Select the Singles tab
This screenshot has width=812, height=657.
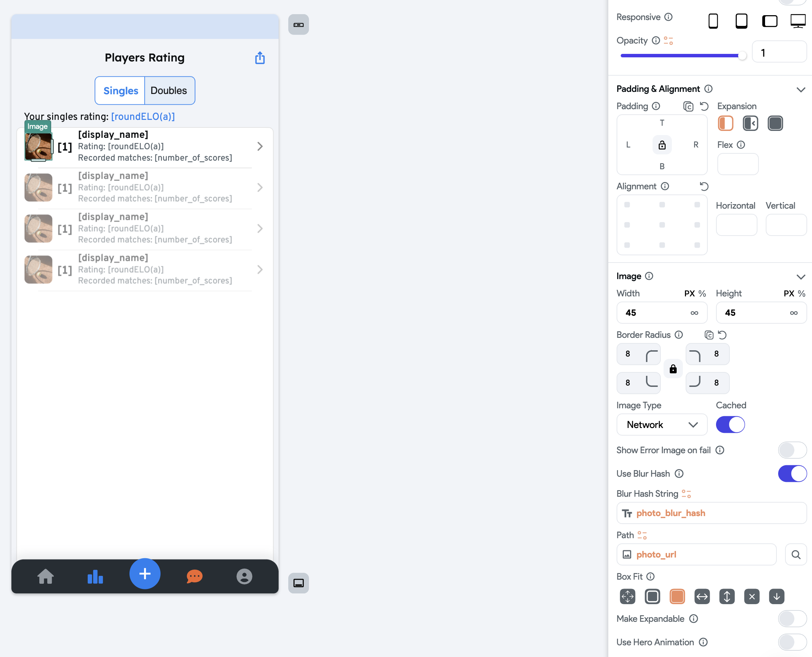[x=120, y=91]
